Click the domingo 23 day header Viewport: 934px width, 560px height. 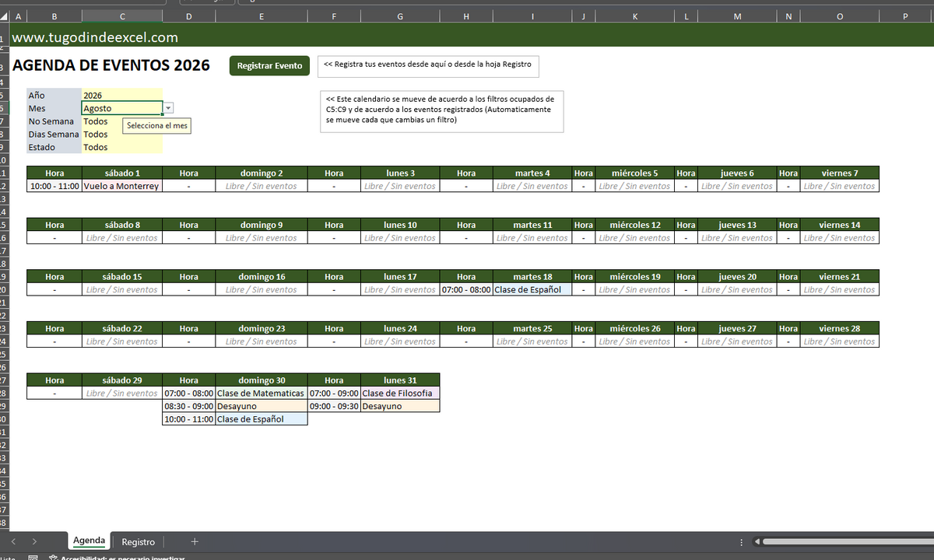261,328
